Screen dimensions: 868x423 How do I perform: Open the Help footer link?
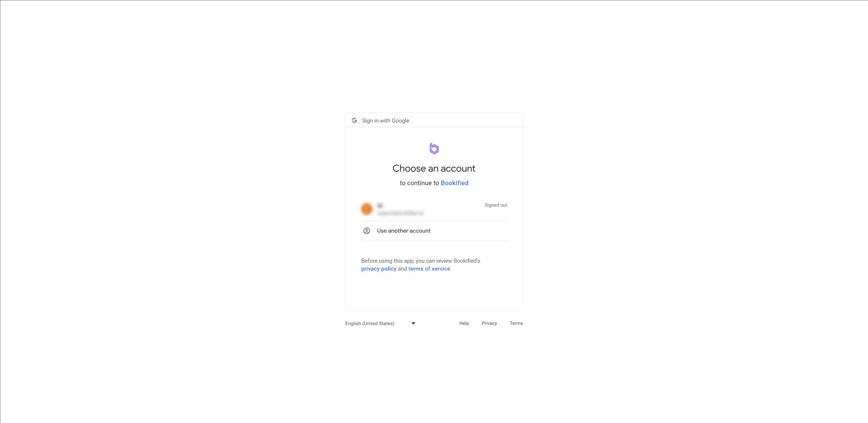(464, 323)
